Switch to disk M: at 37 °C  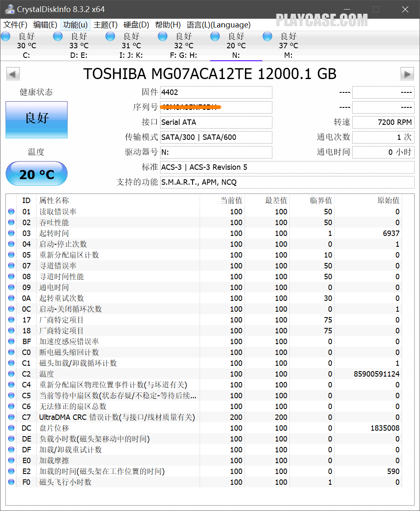click(288, 45)
